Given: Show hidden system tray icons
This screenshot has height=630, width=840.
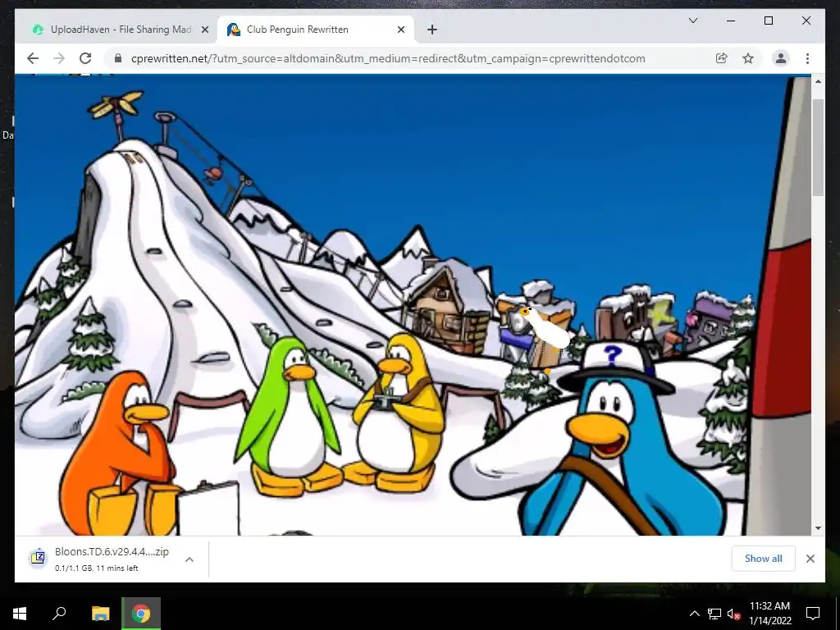Looking at the screenshot, I should (694, 614).
